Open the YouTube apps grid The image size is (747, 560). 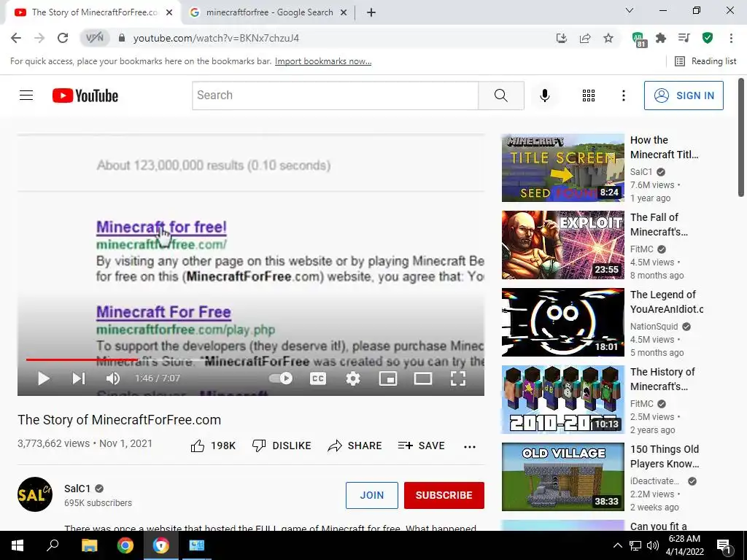coord(589,96)
